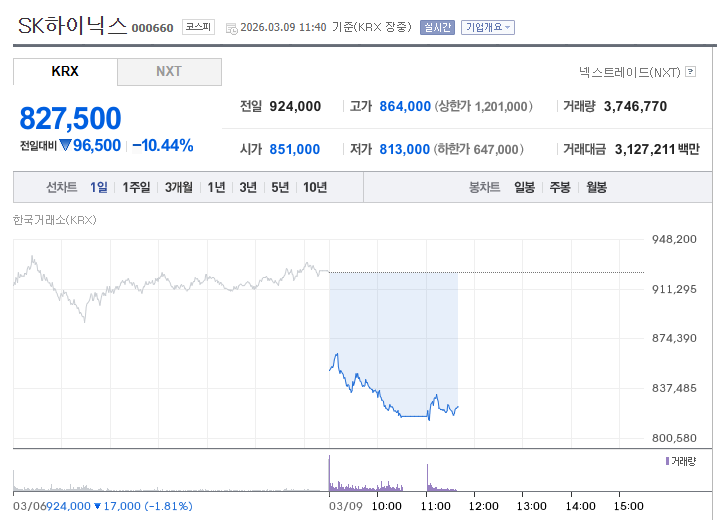Click the 12:00 time axis label
717x520 pixels.
coord(484,506)
